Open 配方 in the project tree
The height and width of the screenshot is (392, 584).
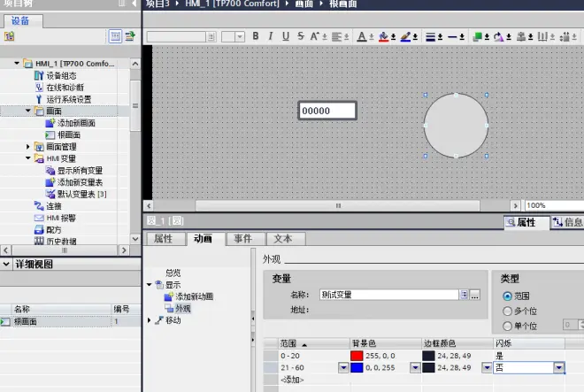[54, 230]
